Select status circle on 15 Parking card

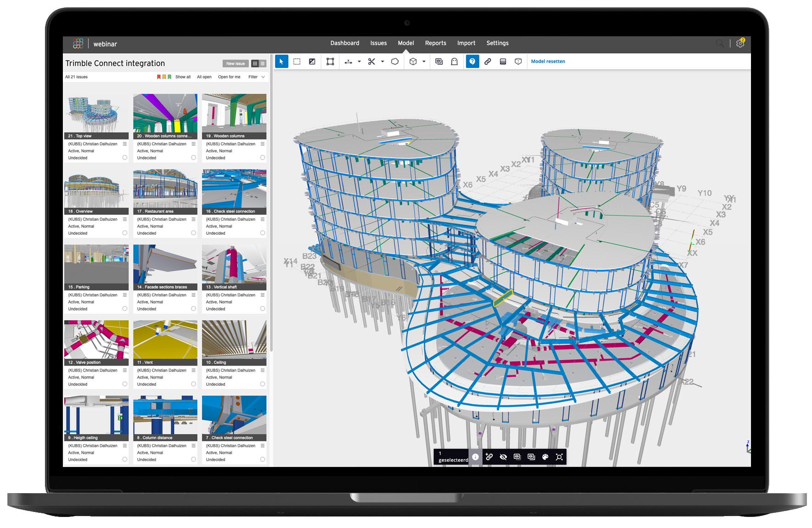125,309
